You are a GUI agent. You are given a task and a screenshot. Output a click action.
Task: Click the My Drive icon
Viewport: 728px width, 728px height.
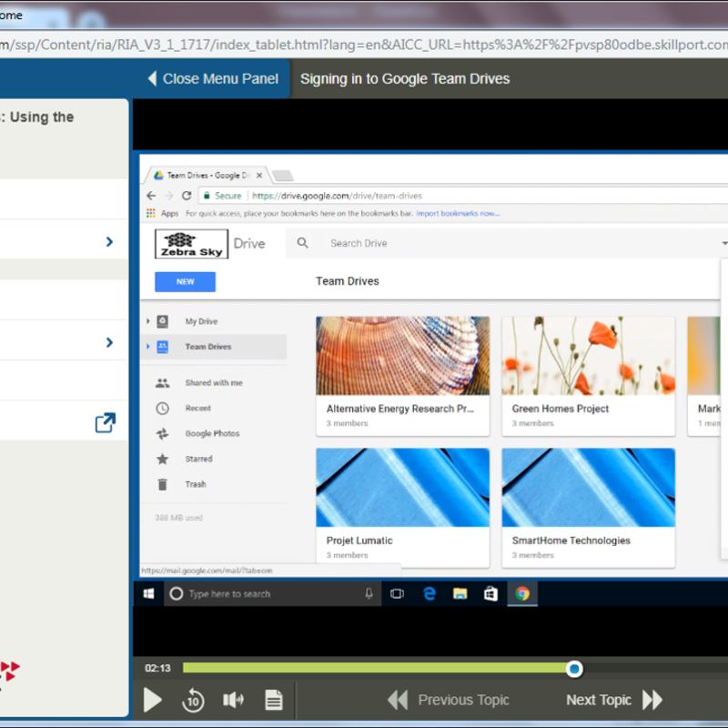(x=163, y=321)
